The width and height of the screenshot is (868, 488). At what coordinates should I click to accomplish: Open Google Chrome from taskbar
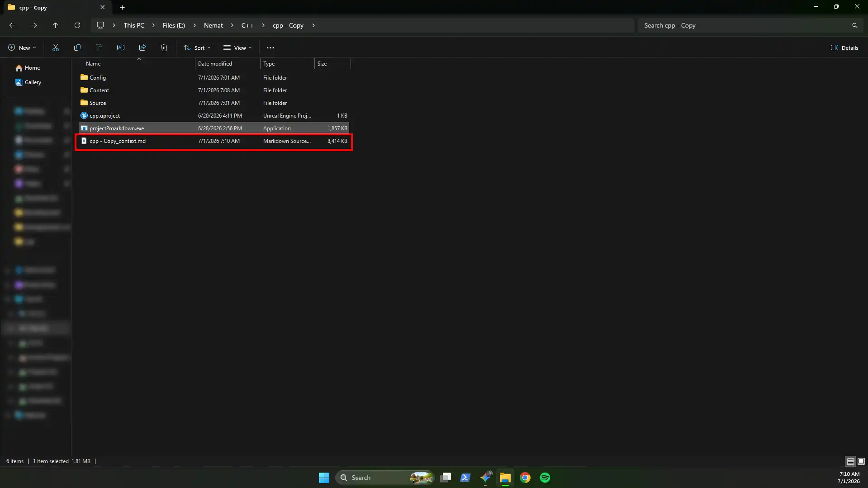[x=525, y=478]
